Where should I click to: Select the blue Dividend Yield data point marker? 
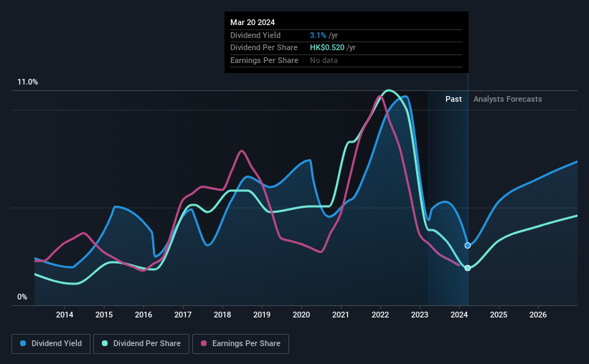468,246
